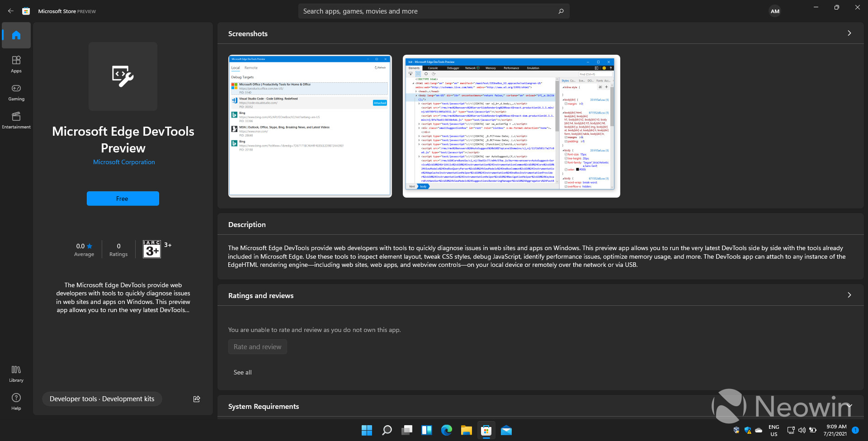
Task: Open your Library from the sidebar
Action: [16, 373]
